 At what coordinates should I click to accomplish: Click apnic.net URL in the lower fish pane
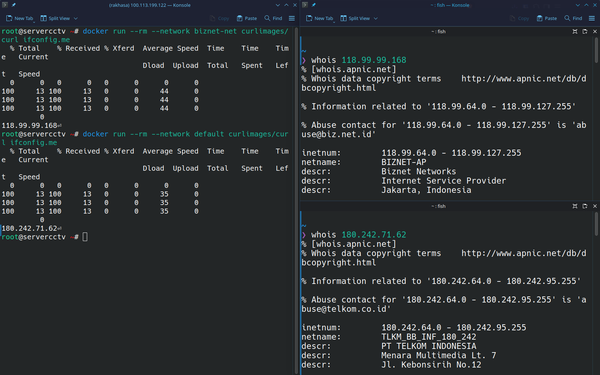coord(523,253)
